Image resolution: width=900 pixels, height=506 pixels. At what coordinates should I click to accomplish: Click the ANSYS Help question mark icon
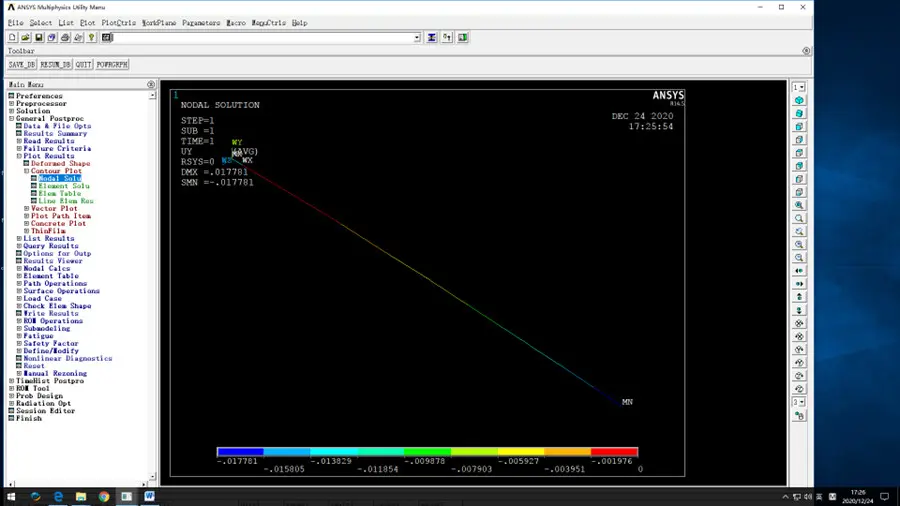coord(91,37)
